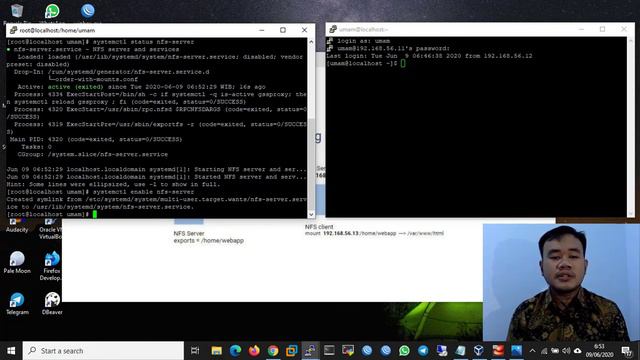Expand the hidden system tray icons chevron
640x360 pixels.
[x=532, y=351]
